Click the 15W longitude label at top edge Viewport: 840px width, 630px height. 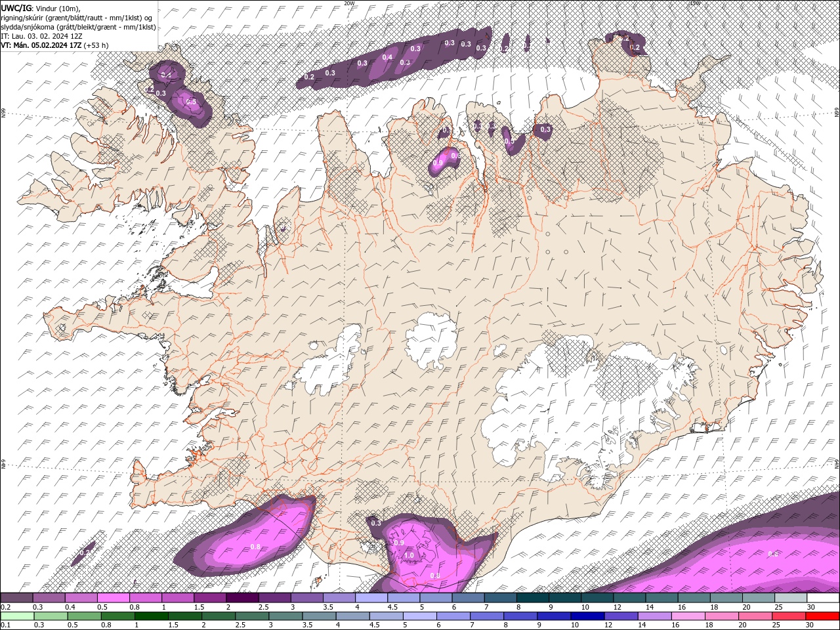click(x=695, y=3)
